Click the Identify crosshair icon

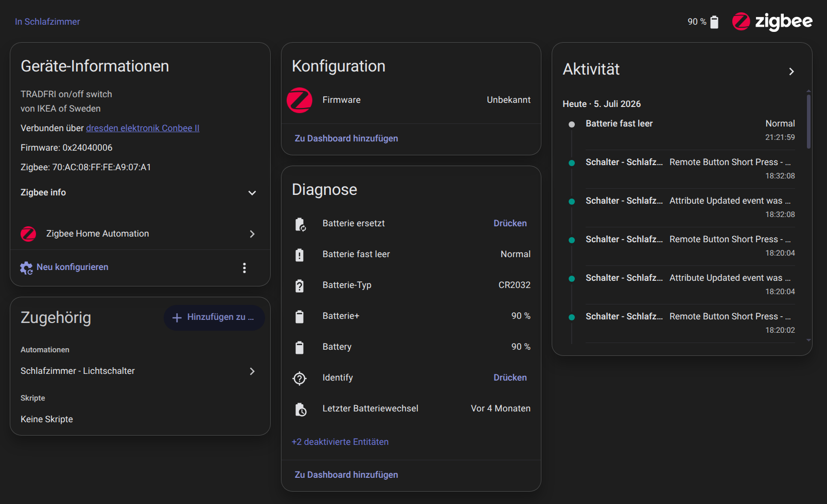[x=300, y=378]
